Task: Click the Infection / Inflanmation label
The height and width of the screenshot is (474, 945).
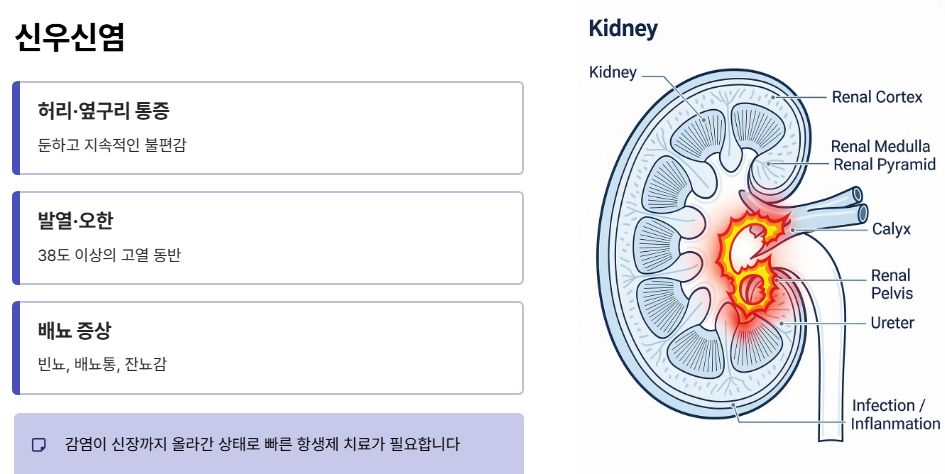Action: coord(895,414)
